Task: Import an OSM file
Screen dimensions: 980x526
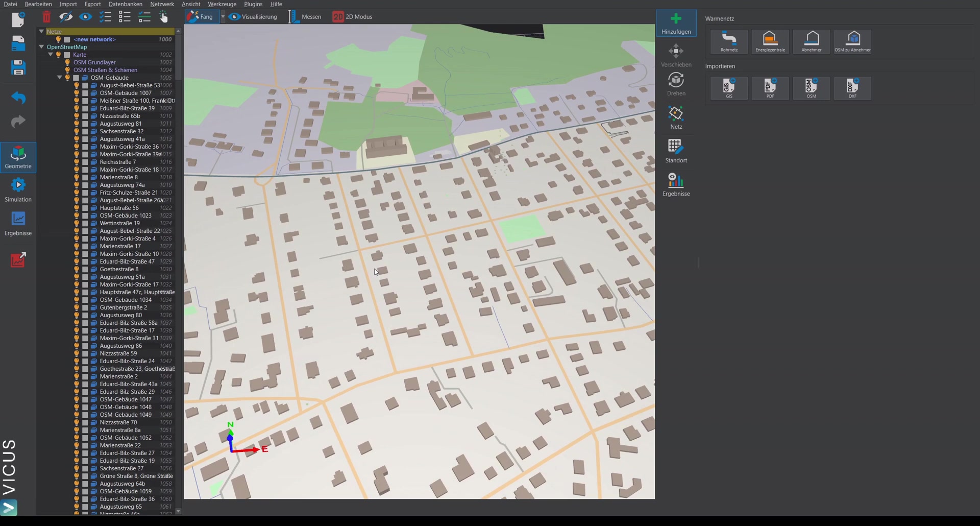Action: tap(812, 88)
